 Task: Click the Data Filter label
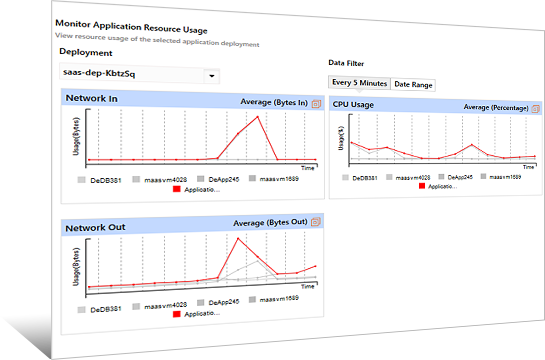click(346, 63)
